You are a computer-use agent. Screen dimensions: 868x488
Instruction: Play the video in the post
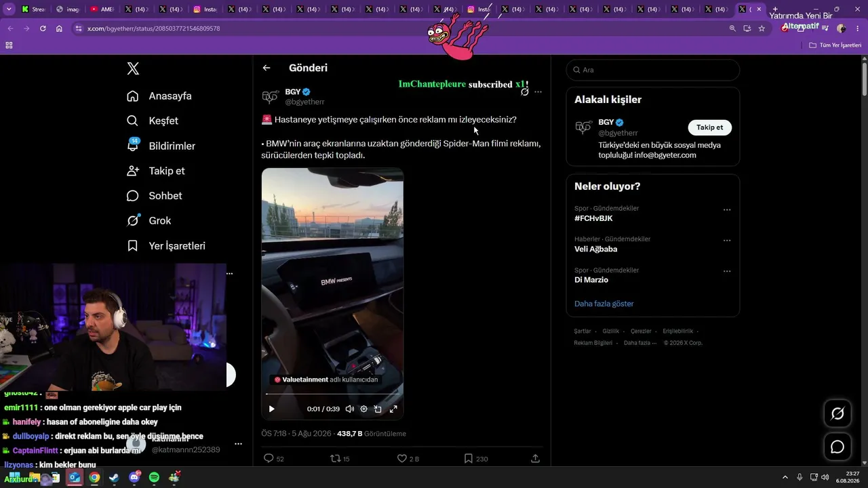click(x=271, y=409)
